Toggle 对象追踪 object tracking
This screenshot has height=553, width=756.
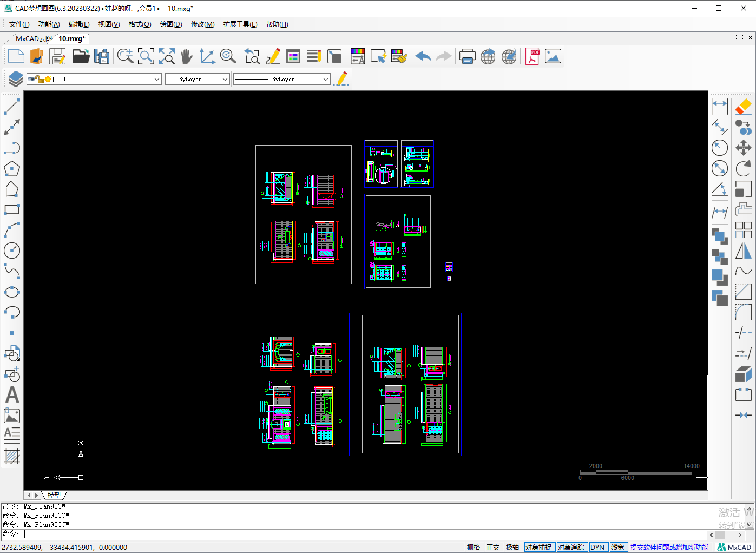point(571,547)
